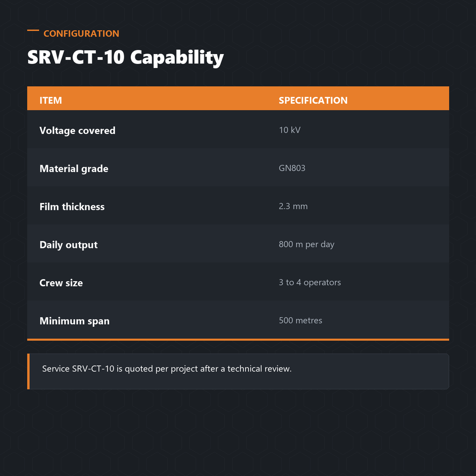Click the orange accent bar beside the note
The image size is (476, 476).
click(29, 371)
